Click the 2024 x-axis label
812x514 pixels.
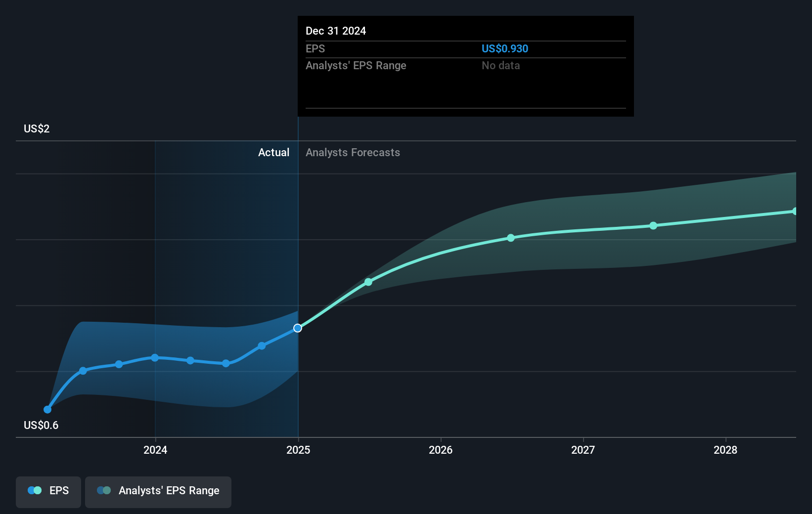tap(155, 450)
